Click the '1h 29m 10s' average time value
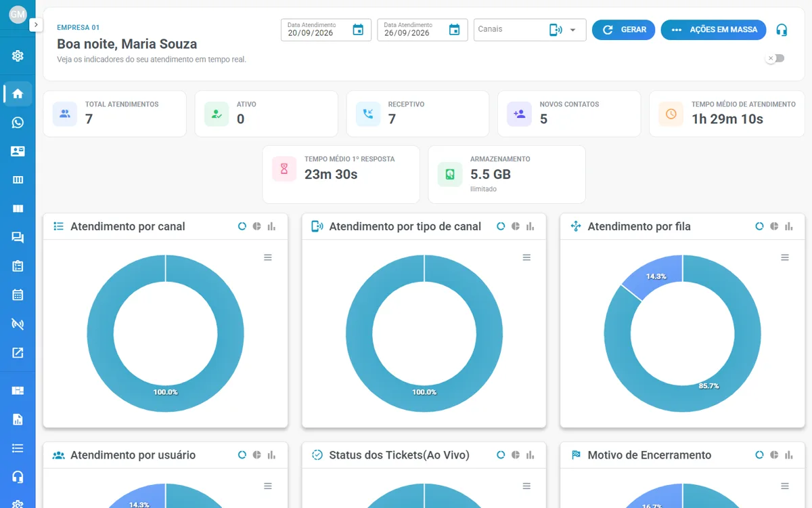 tap(727, 119)
